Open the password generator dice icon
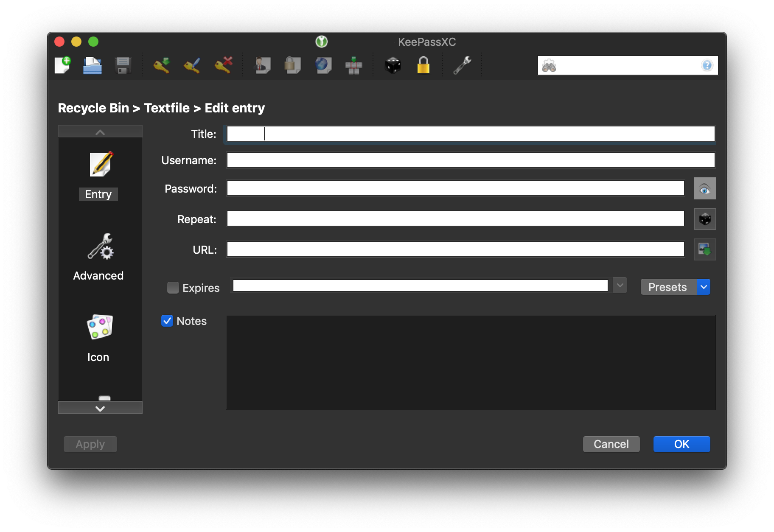This screenshot has width=774, height=532. click(x=393, y=65)
